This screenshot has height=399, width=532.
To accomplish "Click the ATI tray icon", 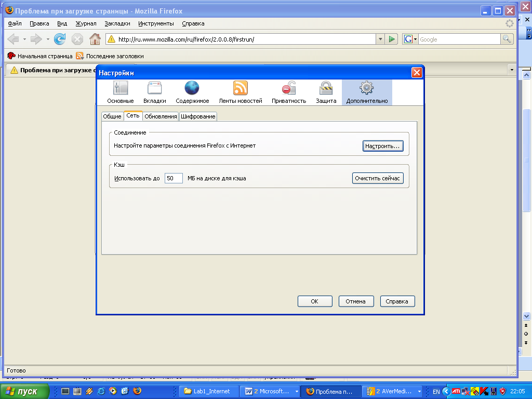I will coord(456,391).
